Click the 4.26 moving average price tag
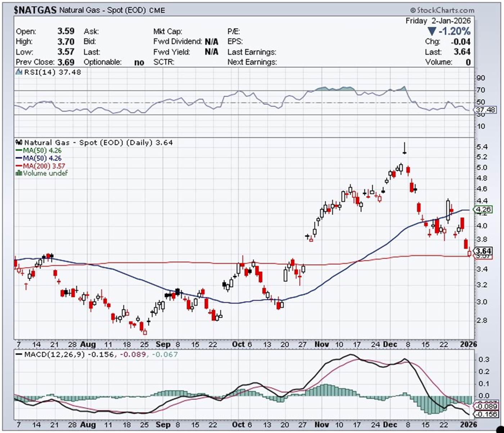This screenshot has height=433, width=504. pyautogui.click(x=483, y=209)
